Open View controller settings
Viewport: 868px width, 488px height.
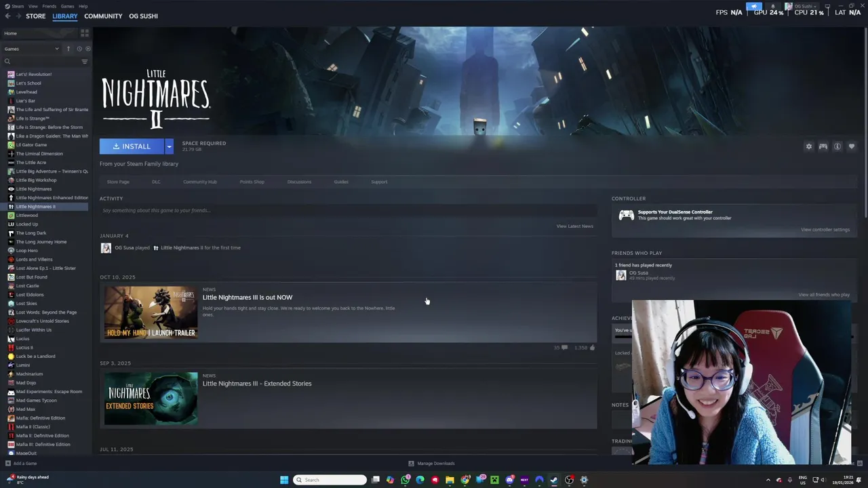[825, 230]
